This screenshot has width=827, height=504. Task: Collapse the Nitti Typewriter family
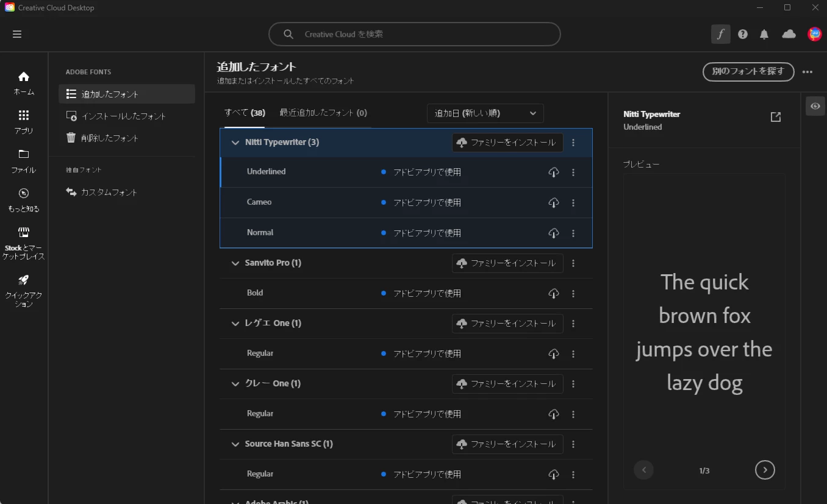point(235,143)
